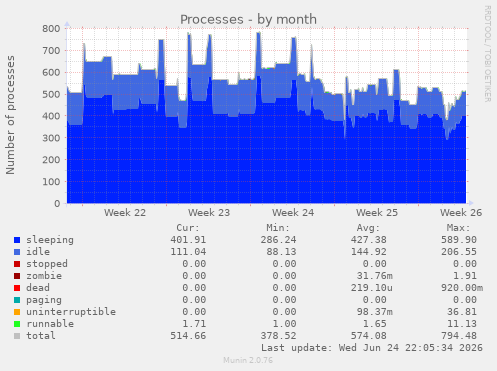The height and width of the screenshot is (371, 497).
Task: Click uninterruptible maximum value 36.81
Action: (462, 312)
